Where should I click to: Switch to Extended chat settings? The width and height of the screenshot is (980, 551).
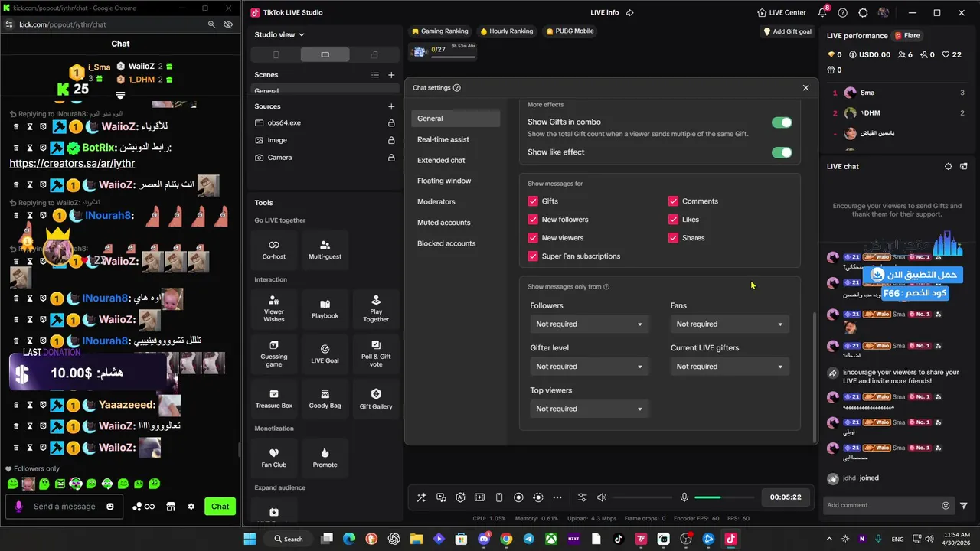click(456, 160)
